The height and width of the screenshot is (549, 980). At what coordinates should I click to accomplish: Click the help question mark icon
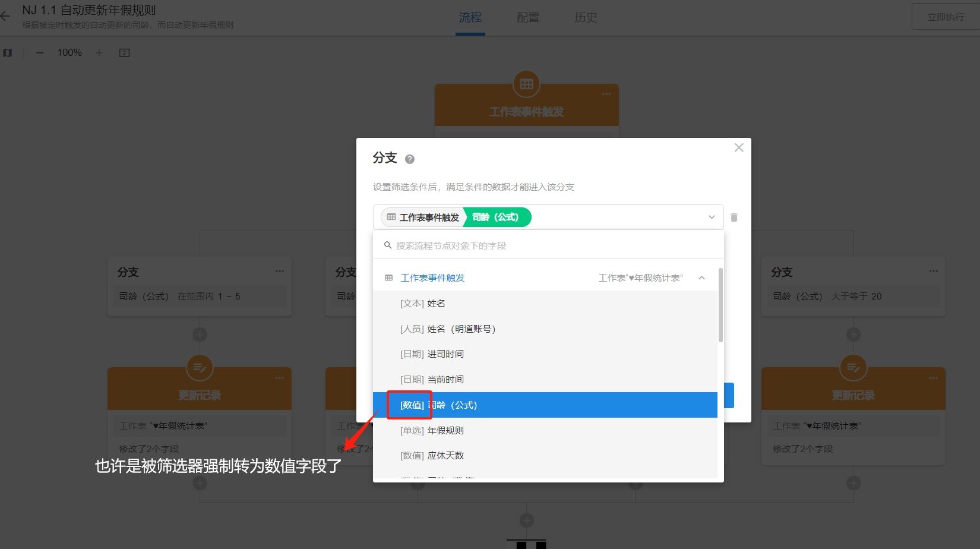409,159
